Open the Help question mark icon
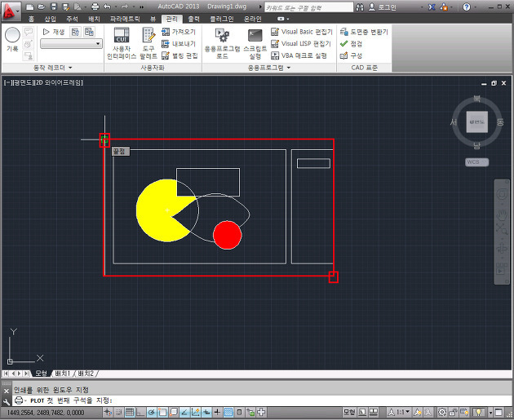This screenshot has width=514, height=420. [x=467, y=7]
